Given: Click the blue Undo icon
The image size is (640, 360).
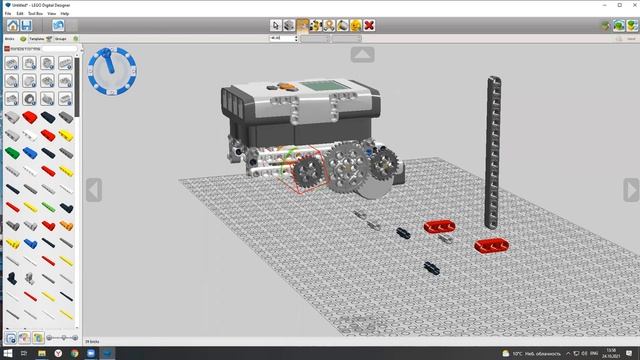Looking at the screenshot, I should click(58, 26).
